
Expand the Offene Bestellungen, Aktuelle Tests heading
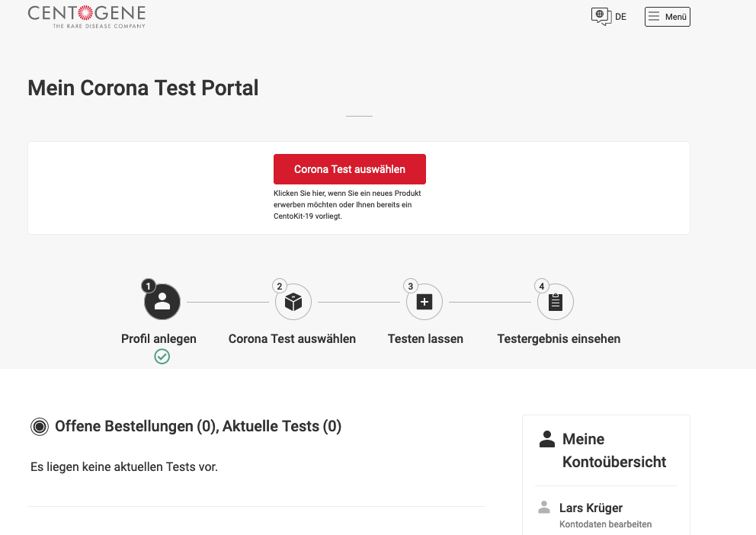[198, 427]
